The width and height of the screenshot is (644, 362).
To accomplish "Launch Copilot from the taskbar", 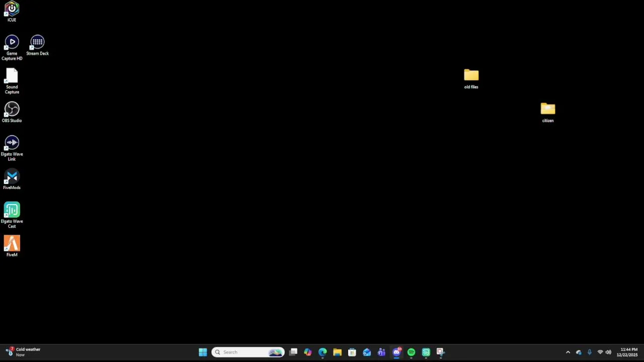I will click(307, 352).
